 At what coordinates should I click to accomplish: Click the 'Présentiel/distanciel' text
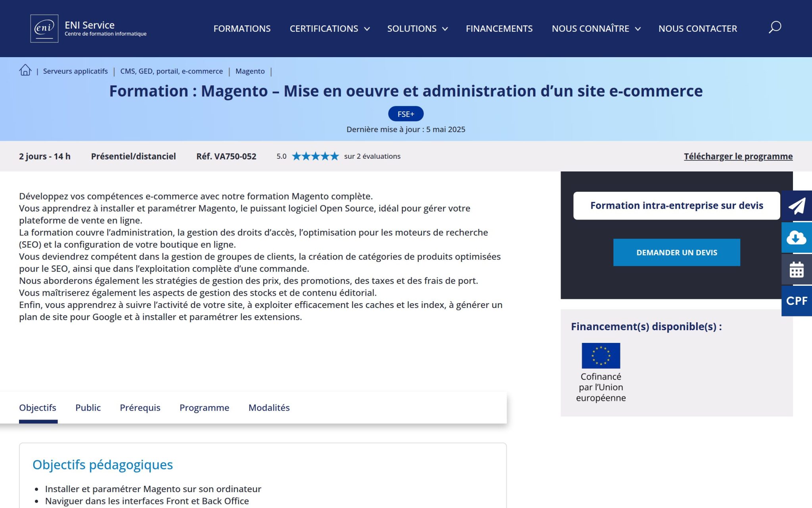coord(133,156)
